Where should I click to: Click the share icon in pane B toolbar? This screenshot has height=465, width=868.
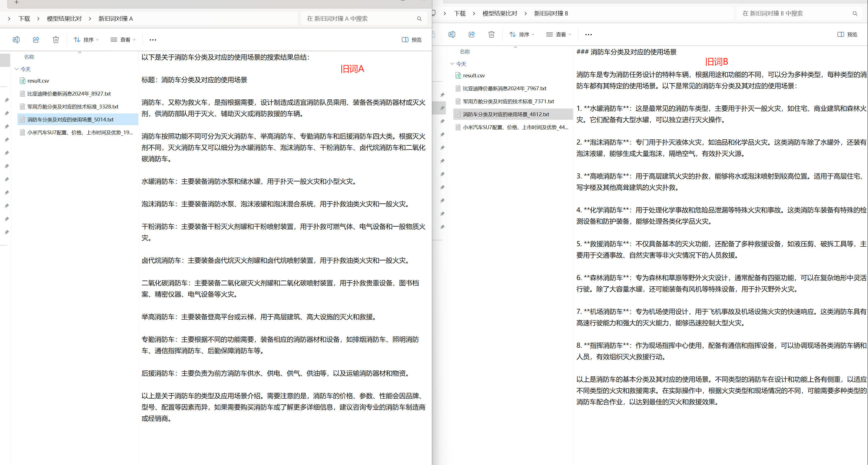[471, 34]
